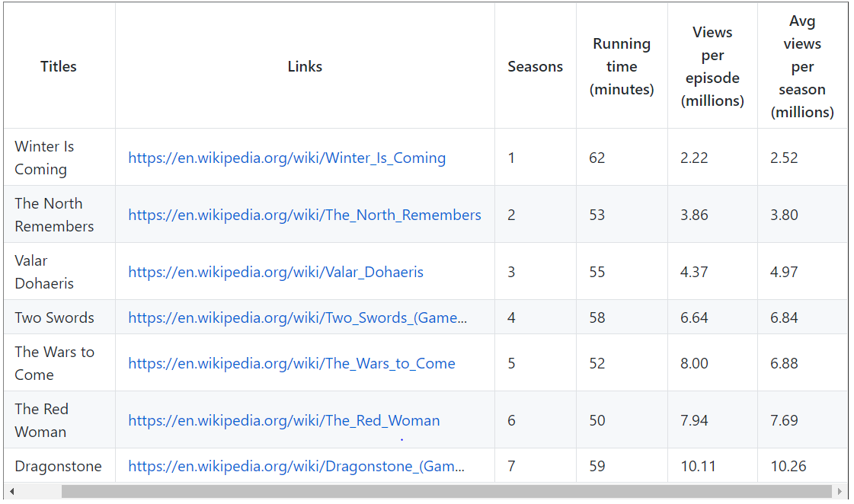Viewport: 854px width, 504px height.
Task: Click the right scrollbar arrow
Action: [840, 492]
